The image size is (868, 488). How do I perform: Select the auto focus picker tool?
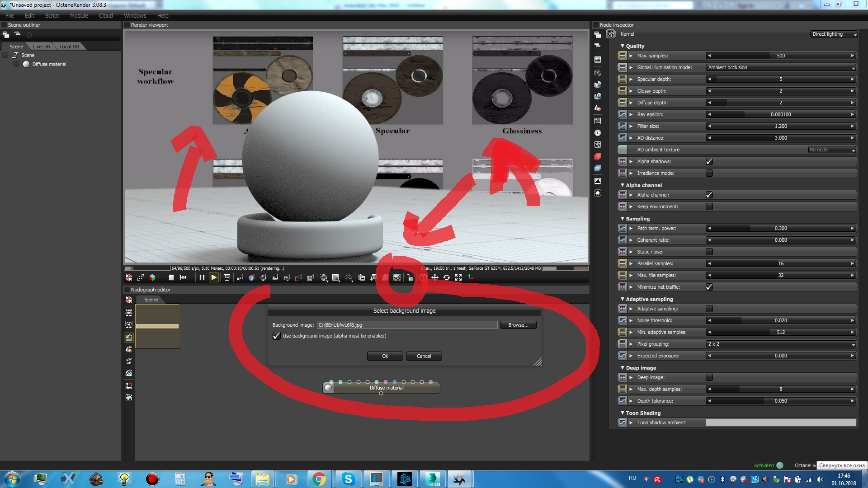pyautogui.click(x=240, y=278)
